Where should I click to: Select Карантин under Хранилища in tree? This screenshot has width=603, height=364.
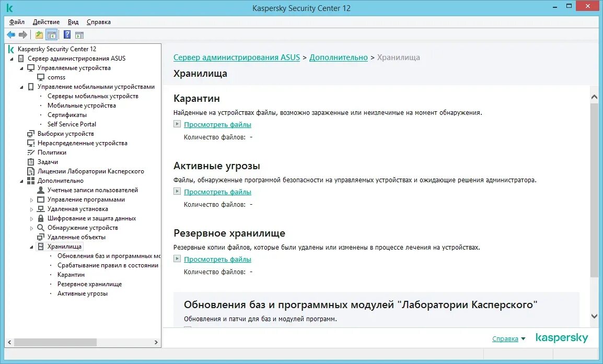pos(71,275)
